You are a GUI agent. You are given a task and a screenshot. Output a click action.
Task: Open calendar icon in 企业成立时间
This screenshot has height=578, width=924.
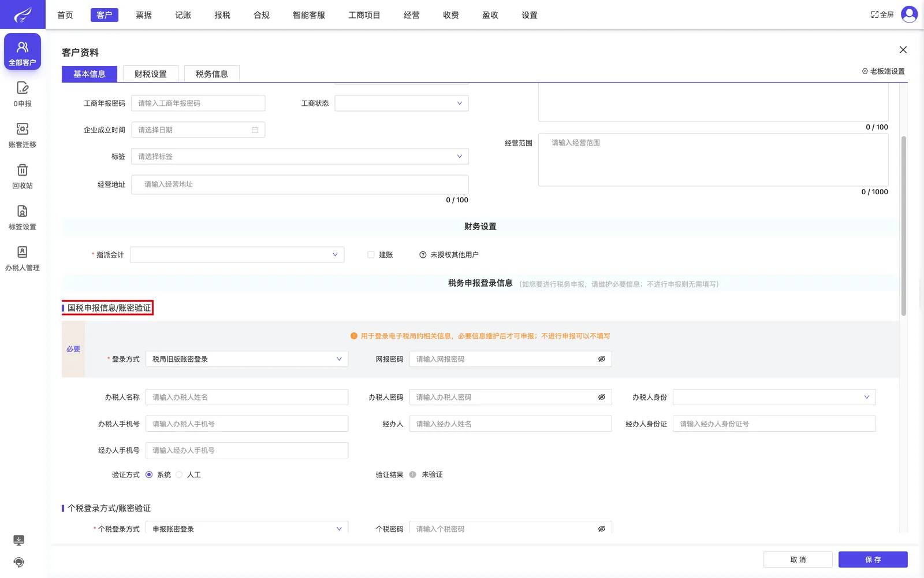coord(255,130)
